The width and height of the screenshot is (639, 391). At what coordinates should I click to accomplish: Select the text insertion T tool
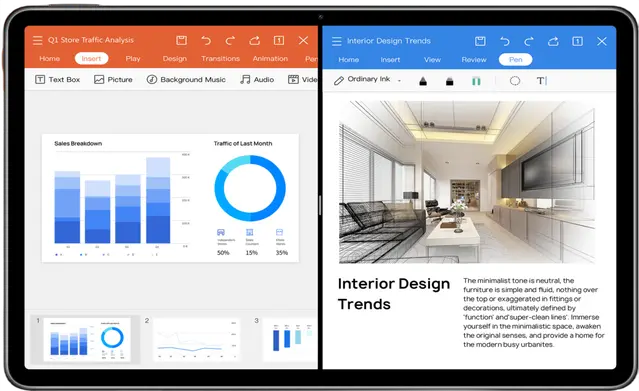pos(541,81)
